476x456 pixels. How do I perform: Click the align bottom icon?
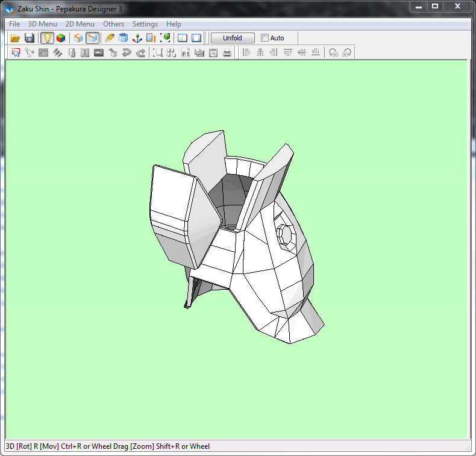(316, 52)
